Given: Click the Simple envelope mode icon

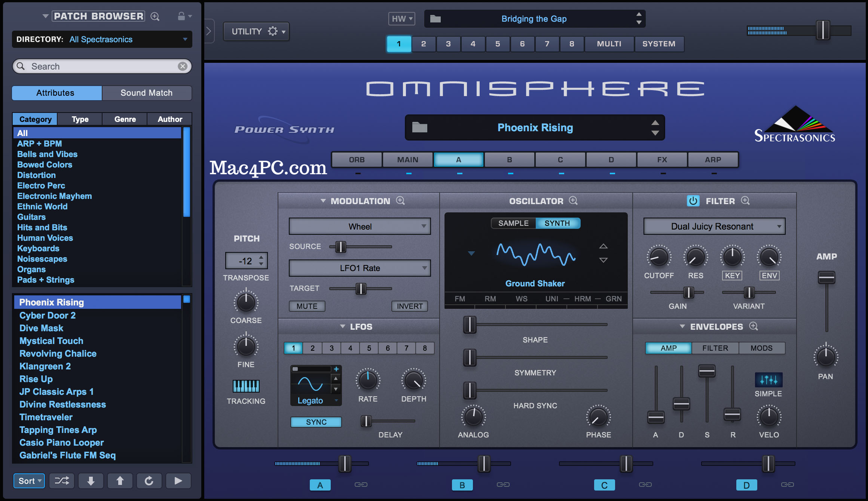Looking at the screenshot, I should point(768,380).
